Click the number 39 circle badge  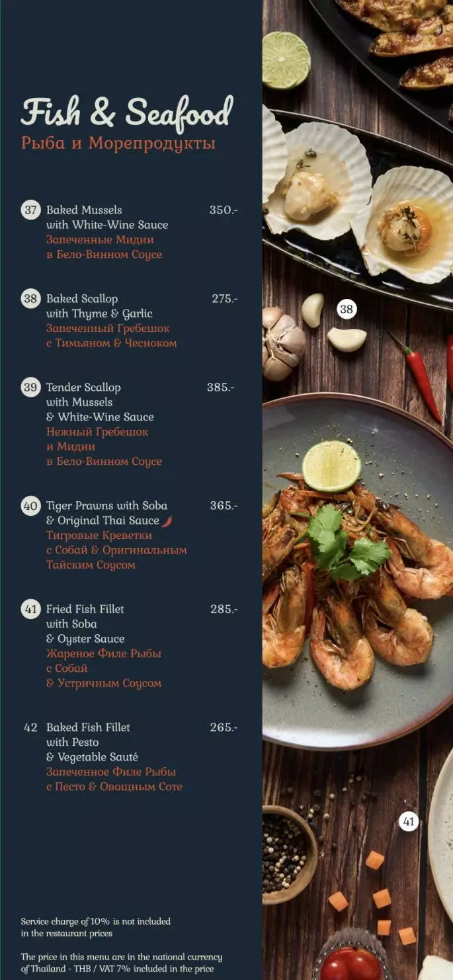(31, 388)
